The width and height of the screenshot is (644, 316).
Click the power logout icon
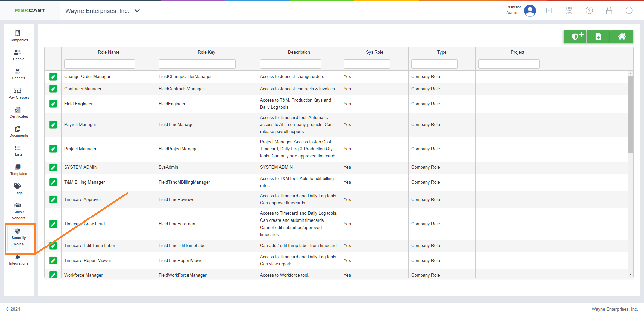click(x=629, y=11)
